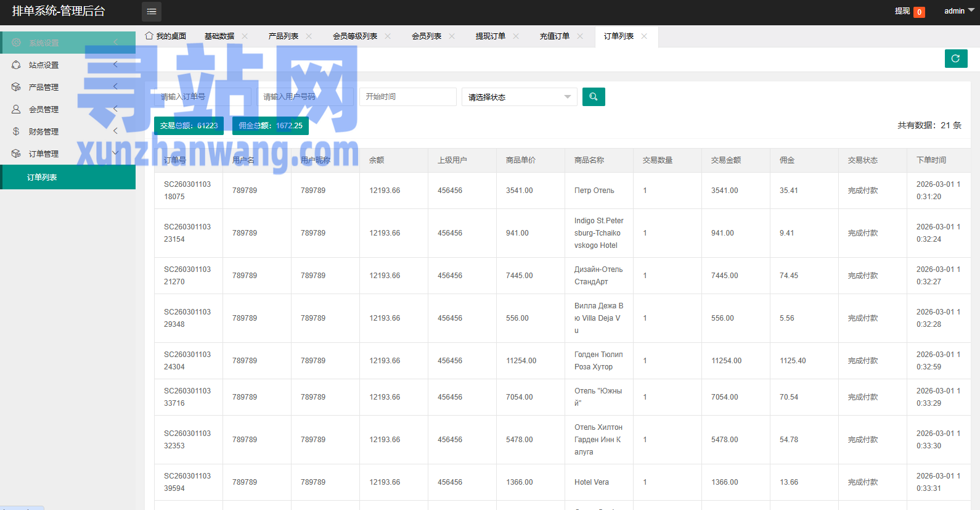This screenshot has width=980, height=510.
Task: Close the 提现订单 tab
Action: [516, 36]
